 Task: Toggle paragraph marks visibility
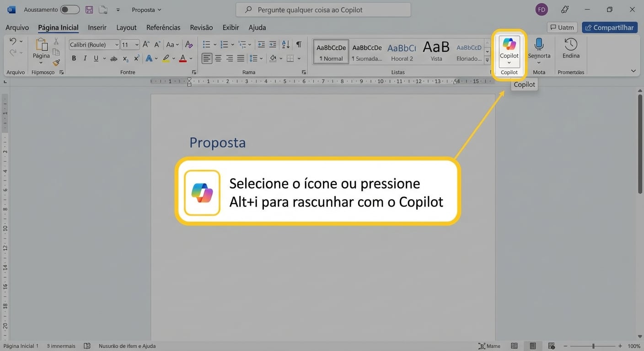(x=298, y=44)
